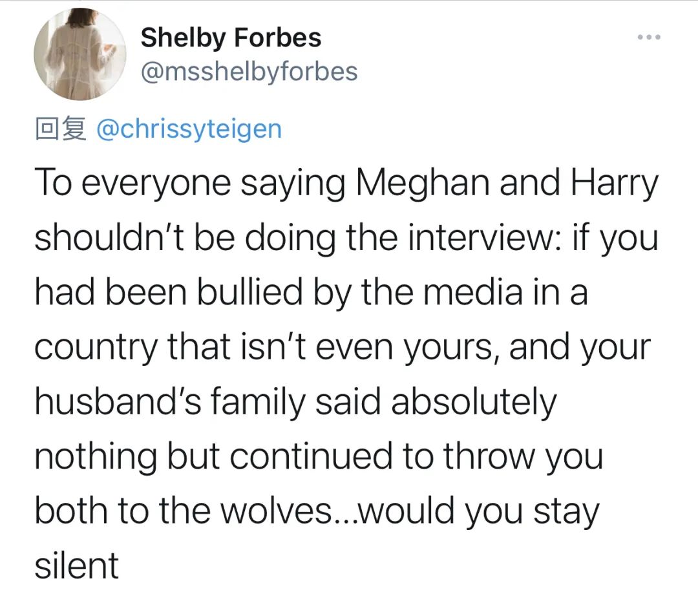The height and width of the screenshot is (616, 698).
Task: Click the word 'continued' in the tweet
Action: pyautogui.click(x=310, y=456)
